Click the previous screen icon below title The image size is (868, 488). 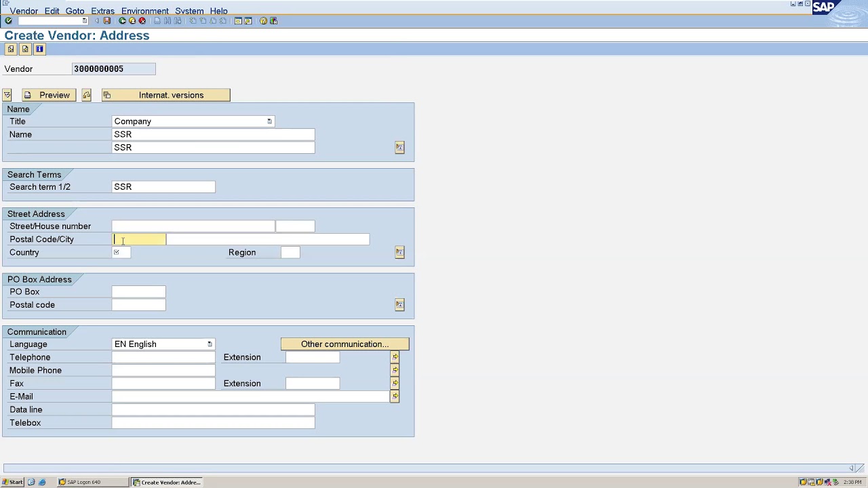click(x=11, y=49)
